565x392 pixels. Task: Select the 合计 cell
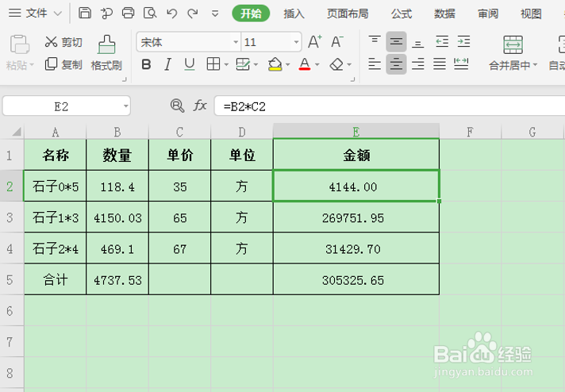[55, 279]
